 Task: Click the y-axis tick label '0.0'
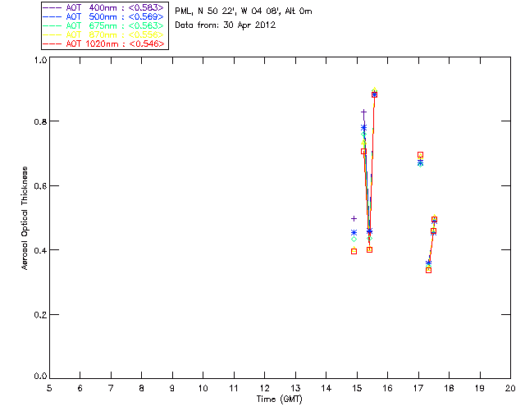tap(40, 377)
